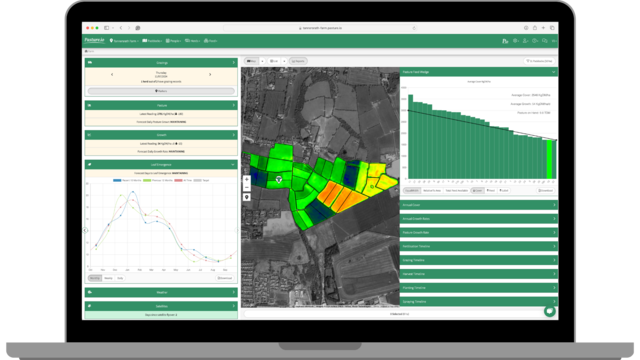Click the Pasture.io logo
This screenshot has width=640, height=360.
94,40
